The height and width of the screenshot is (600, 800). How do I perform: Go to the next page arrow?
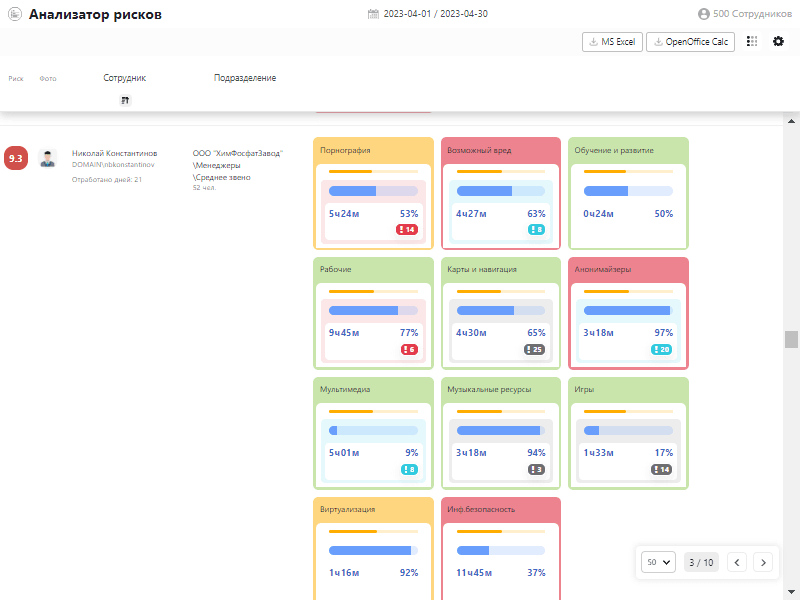click(x=763, y=562)
